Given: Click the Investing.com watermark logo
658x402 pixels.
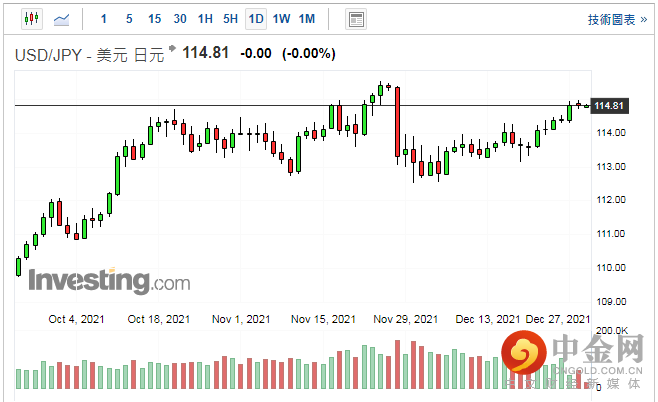Looking at the screenshot, I should pos(109,281).
